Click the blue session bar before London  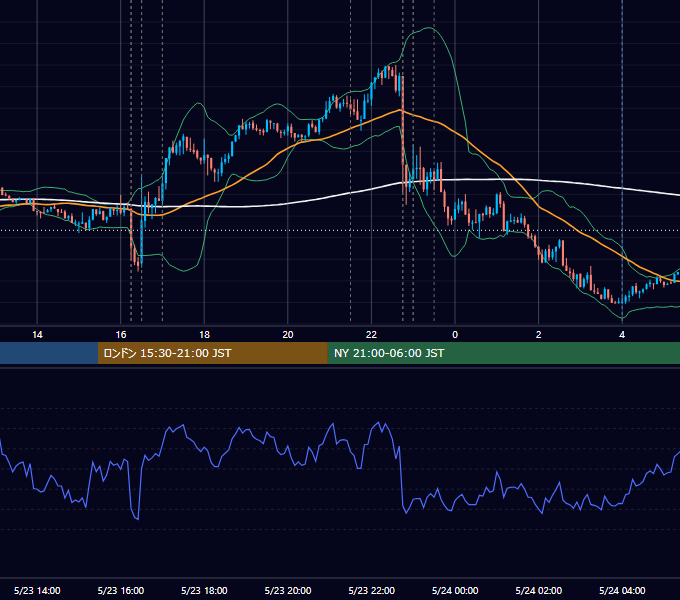pyautogui.click(x=49, y=353)
